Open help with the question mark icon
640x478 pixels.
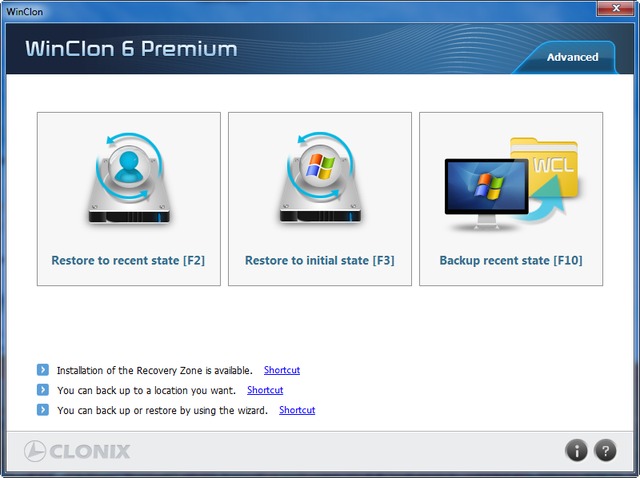[605, 451]
